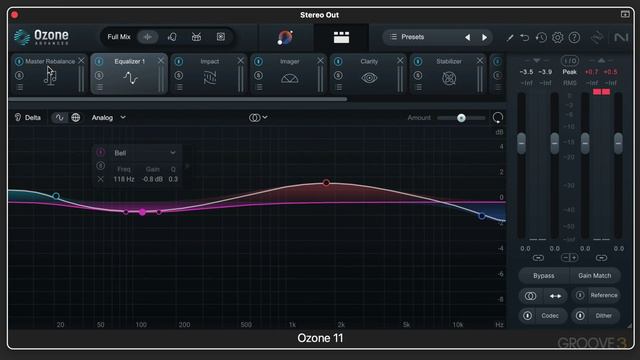The width and height of the screenshot is (640, 360).
Task: Toggle Clarity module power
Action: coord(338,62)
